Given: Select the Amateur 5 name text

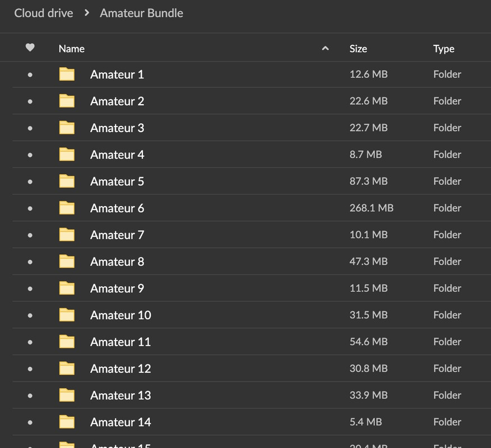Looking at the screenshot, I should [x=117, y=181].
